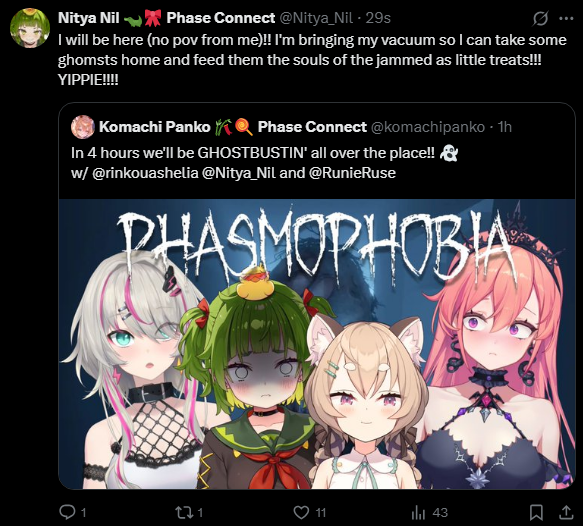
Task: Click the @Nitya_Nil handle in header
Action: click(316, 18)
